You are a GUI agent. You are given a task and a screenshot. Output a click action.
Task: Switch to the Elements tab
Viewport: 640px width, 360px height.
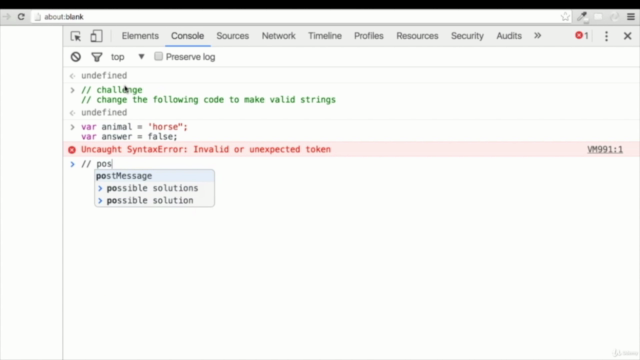[x=140, y=36]
